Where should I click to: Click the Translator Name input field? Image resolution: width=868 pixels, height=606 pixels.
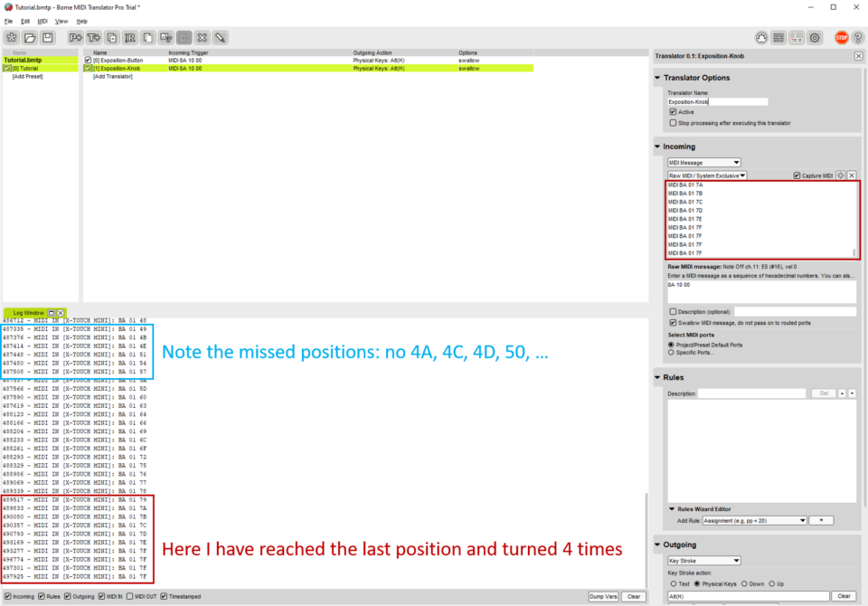(718, 102)
